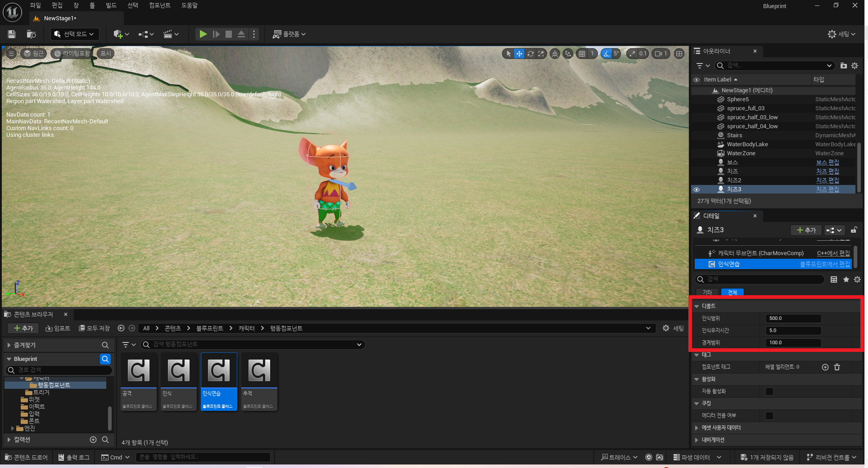Click the 보스 편집 blueprint link in the outliner
This screenshot has height=468, width=868.
pos(827,162)
